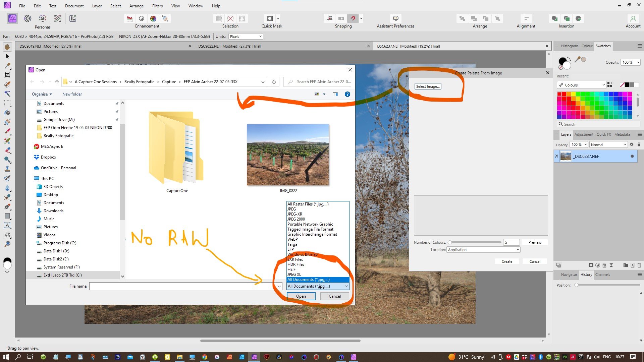Image resolution: width=644 pixels, height=362 pixels.
Task: Expand the Quick Mask options arrow
Action: pos(278,18)
